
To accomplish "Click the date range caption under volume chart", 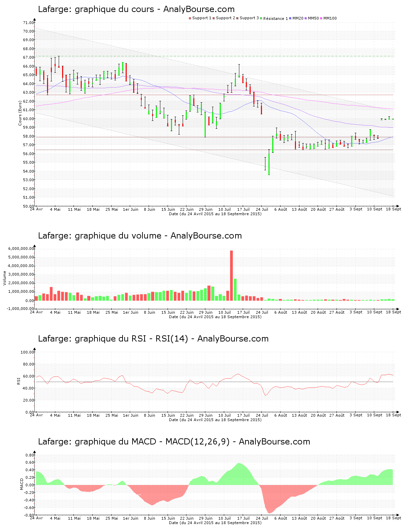I will 215,317.
